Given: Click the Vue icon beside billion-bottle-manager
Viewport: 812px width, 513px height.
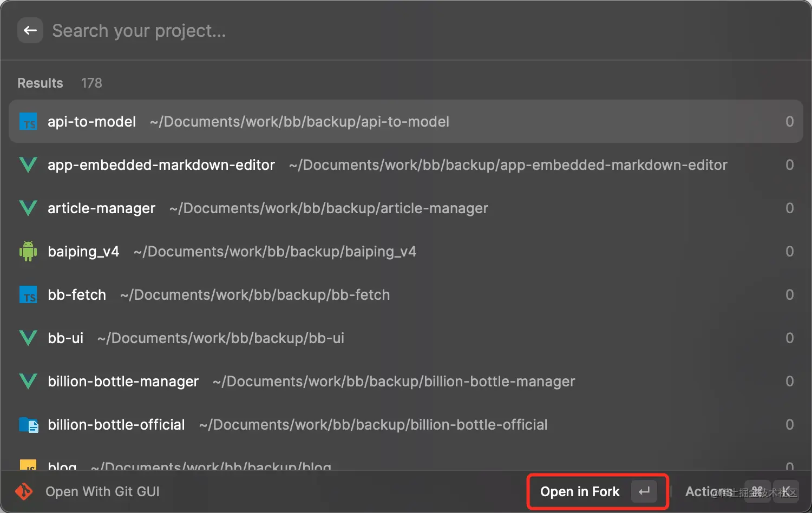Looking at the screenshot, I should coord(28,382).
